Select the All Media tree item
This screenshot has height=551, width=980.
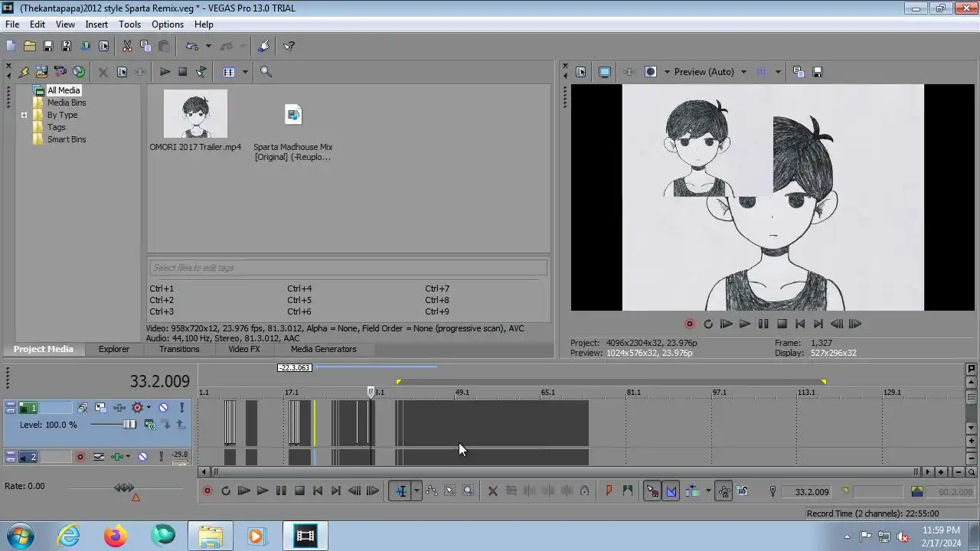coord(63,90)
